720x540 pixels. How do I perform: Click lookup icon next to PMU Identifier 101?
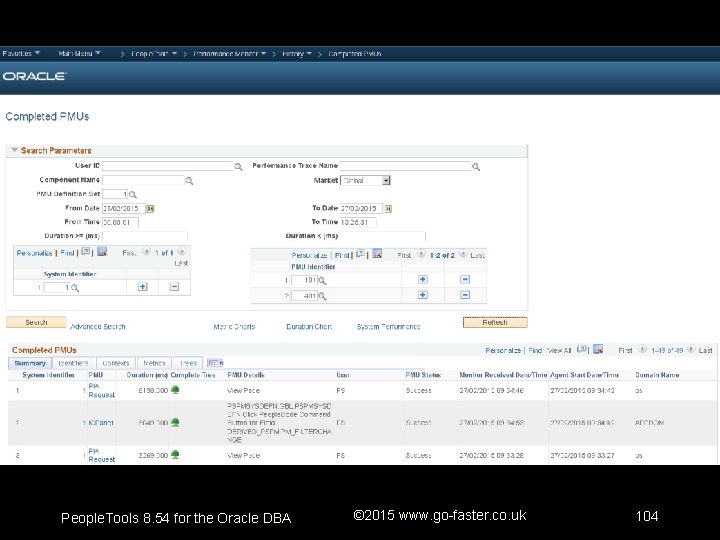click(322, 281)
